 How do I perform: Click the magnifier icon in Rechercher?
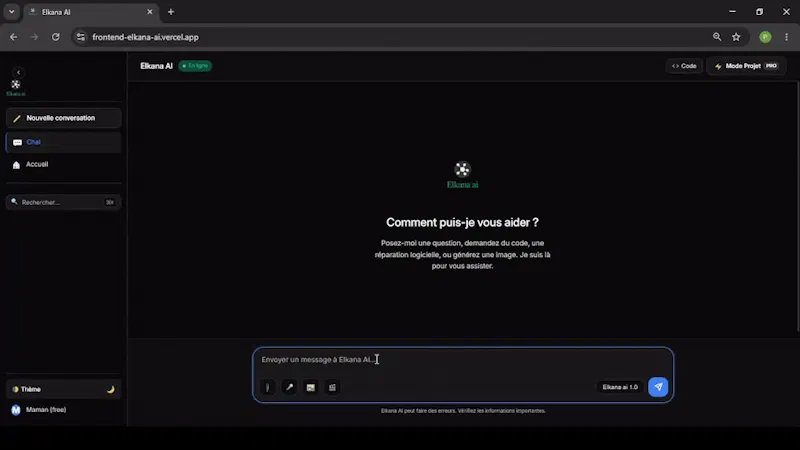click(14, 202)
